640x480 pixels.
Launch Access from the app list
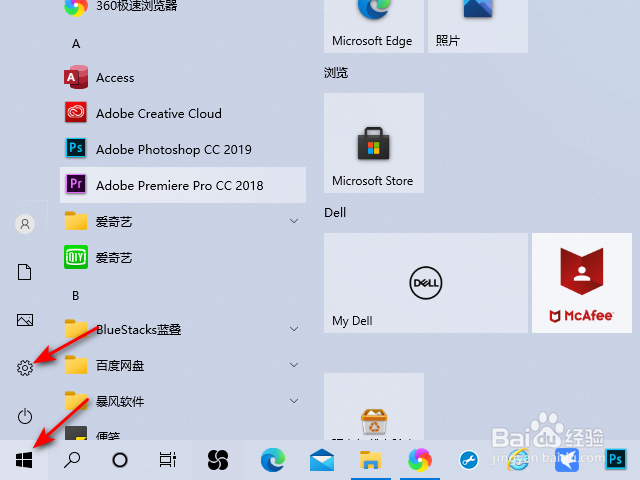(x=183, y=77)
